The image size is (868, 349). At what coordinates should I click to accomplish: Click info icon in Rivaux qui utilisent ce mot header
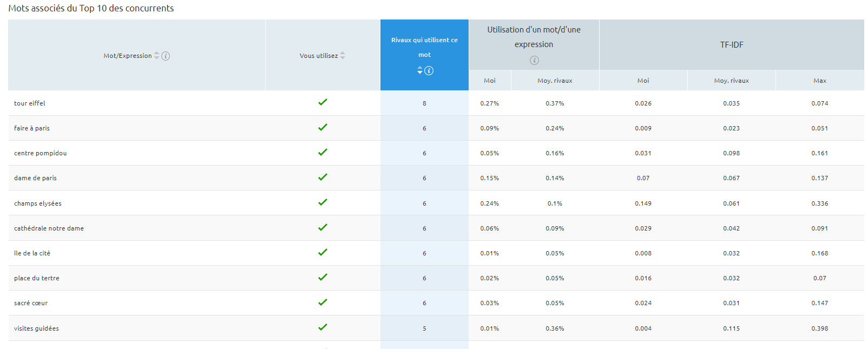coord(429,70)
